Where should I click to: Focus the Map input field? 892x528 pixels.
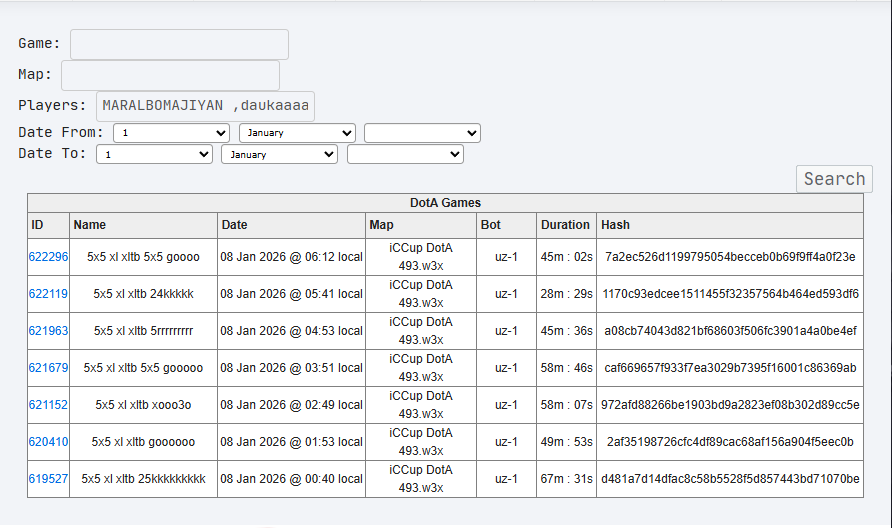(170, 75)
